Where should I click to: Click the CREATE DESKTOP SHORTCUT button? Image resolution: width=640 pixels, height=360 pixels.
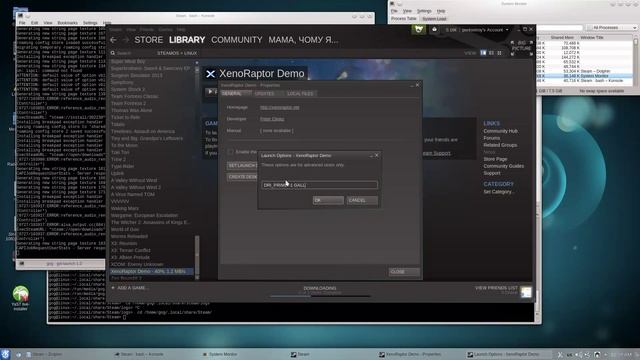pyautogui.click(x=242, y=177)
